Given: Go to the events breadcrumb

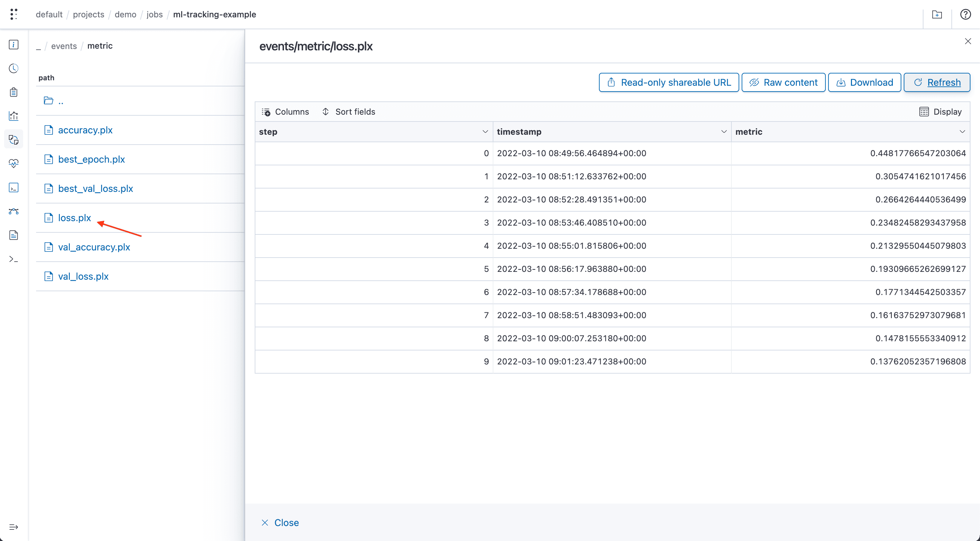Looking at the screenshot, I should [64, 46].
